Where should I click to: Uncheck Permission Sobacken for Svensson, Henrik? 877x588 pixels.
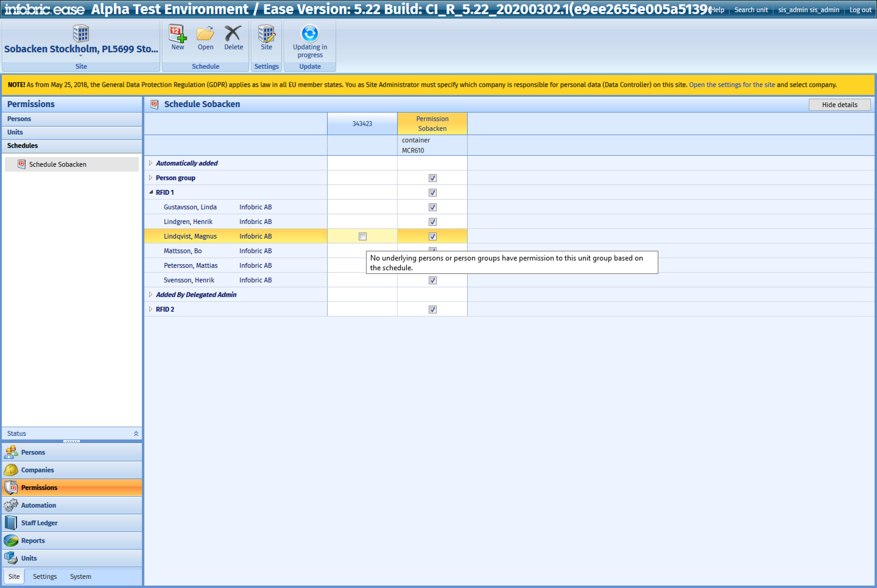point(432,280)
